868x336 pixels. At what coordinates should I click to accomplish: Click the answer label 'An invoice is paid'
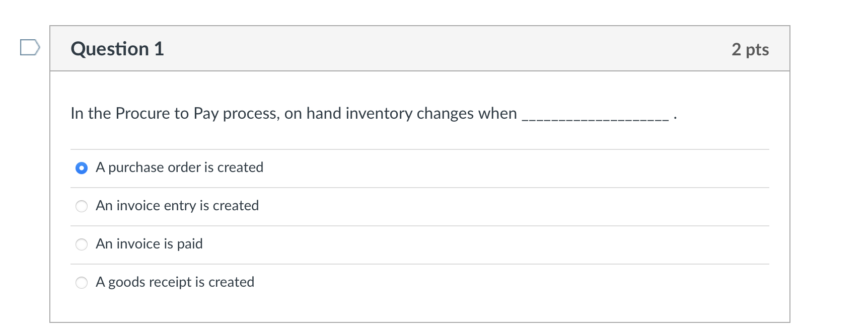[149, 244]
